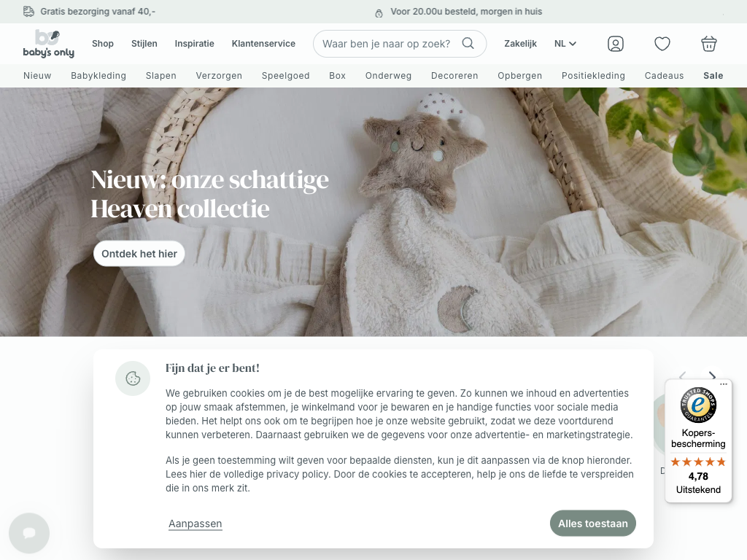Open Trusted Shops widget three-dot menu

(x=724, y=384)
